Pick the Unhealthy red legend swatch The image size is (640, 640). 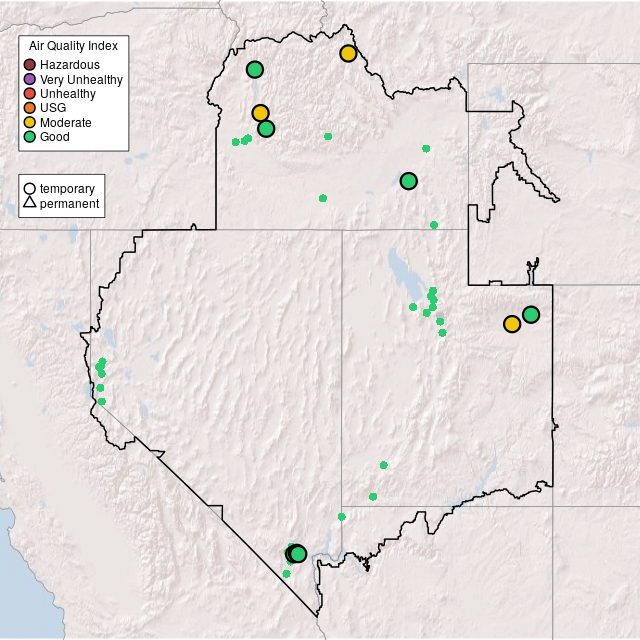point(30,93)
